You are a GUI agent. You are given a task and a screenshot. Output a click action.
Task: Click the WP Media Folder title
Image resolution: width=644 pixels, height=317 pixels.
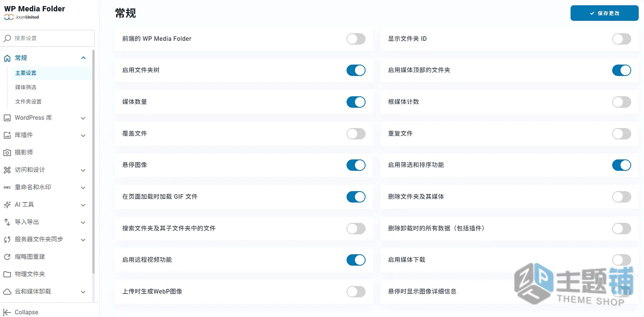[x=34, y=9]
